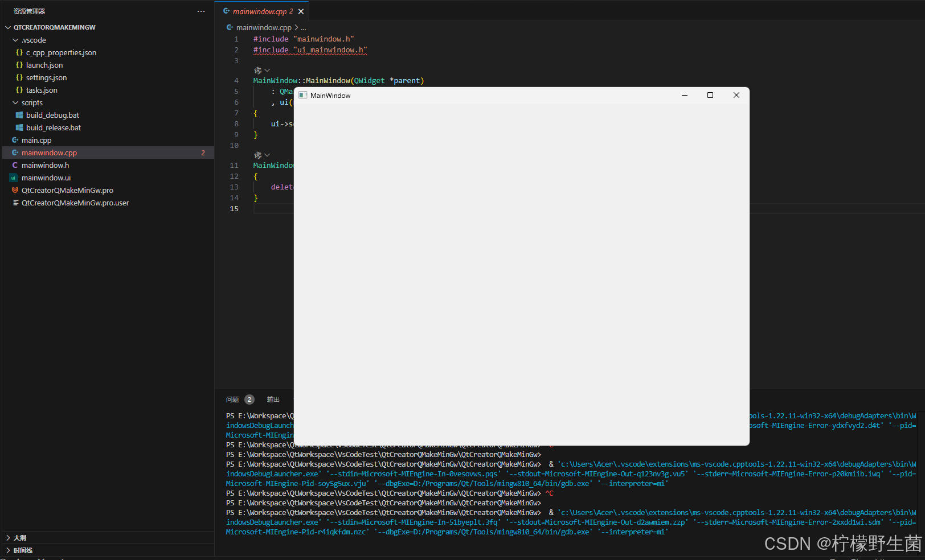The width and height of the screenshot is (925, 560).
Task: Click the MainWindow app icon in its title bar
Action: [303, 95]
